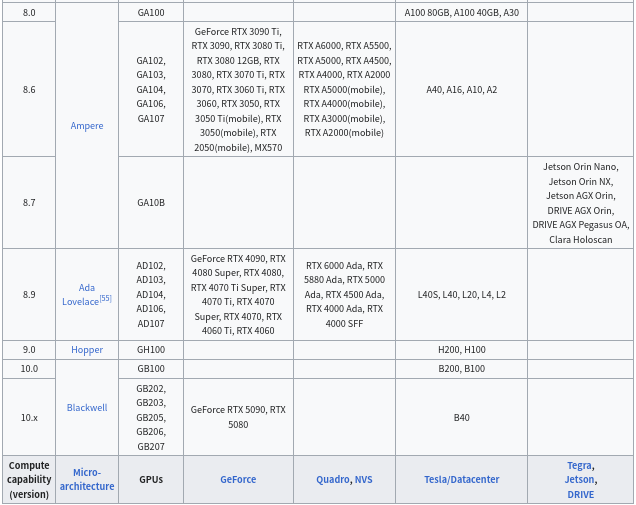Click the compute capability 8.6 cell
The image size is (636, 505).
tap(29, 89)
